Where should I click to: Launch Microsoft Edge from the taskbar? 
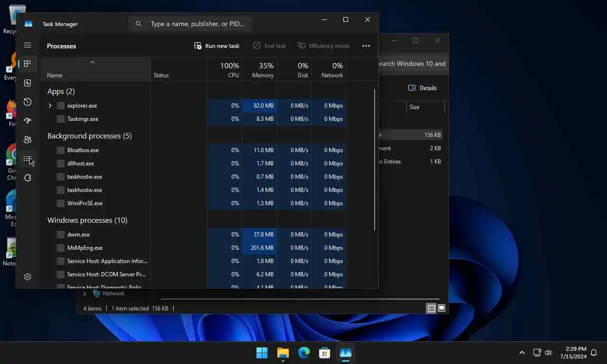point(304,353)
